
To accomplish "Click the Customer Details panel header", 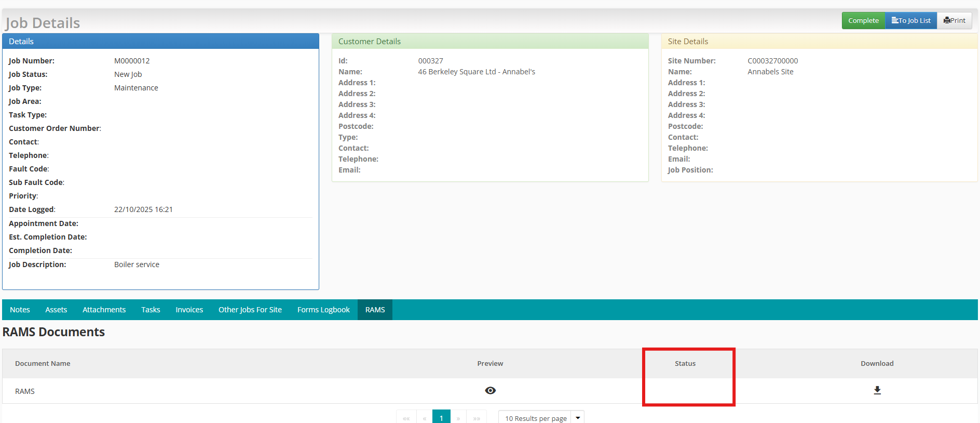I will [x=490, y=42].
